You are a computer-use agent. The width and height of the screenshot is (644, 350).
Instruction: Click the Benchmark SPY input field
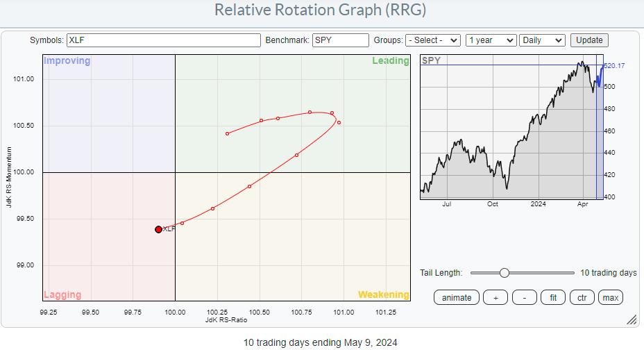click(x=340, y=40)
